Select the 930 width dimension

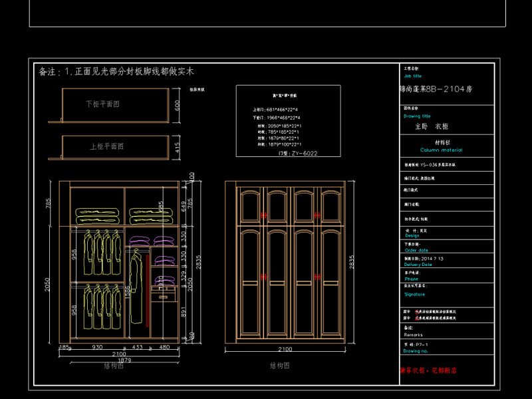97,347
